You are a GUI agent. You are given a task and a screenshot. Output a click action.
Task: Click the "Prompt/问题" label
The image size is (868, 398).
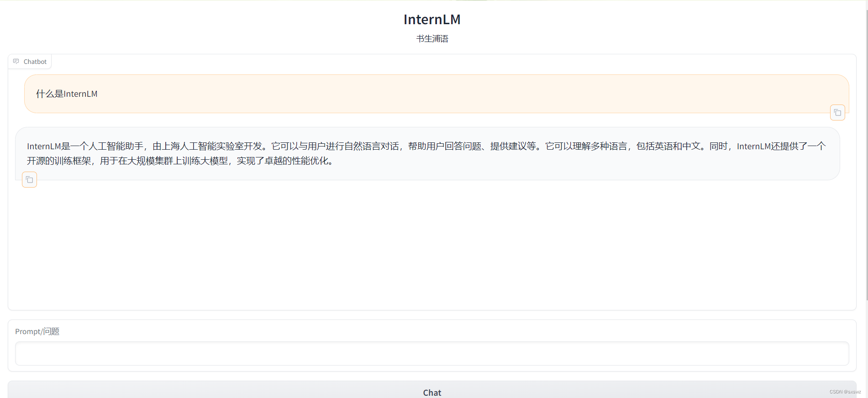[37, 331]
